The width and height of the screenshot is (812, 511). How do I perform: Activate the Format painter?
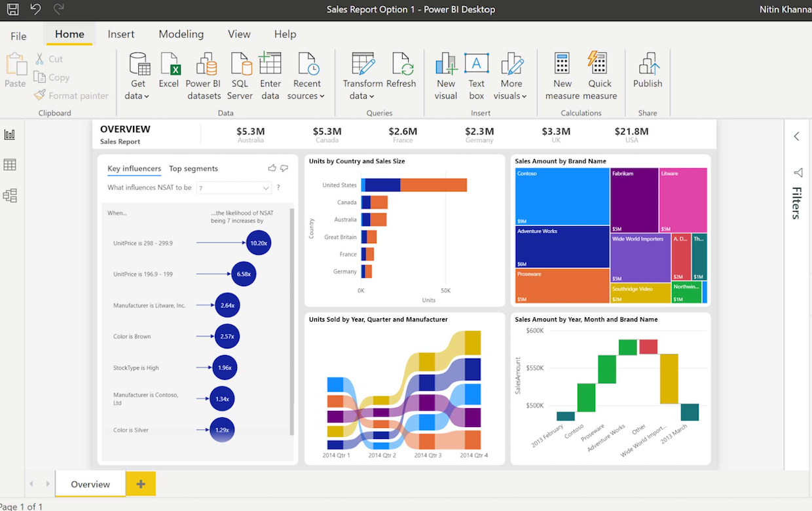point(71,96)
